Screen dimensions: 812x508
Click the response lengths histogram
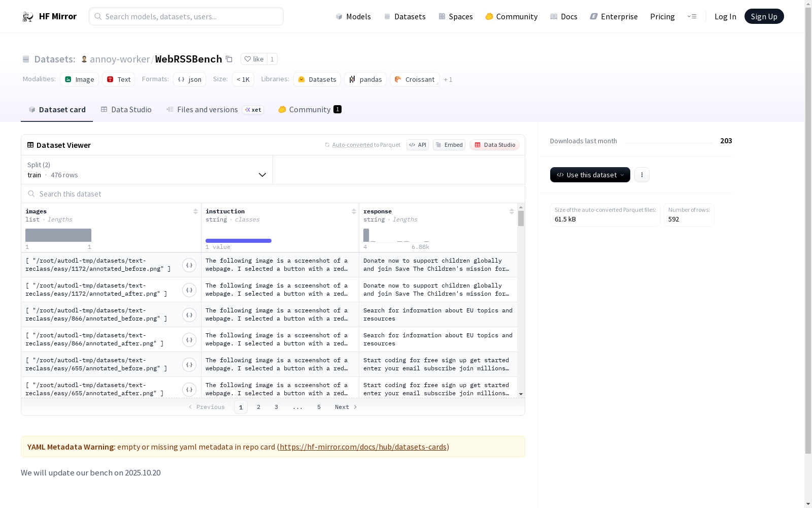[x=396, y=235]
